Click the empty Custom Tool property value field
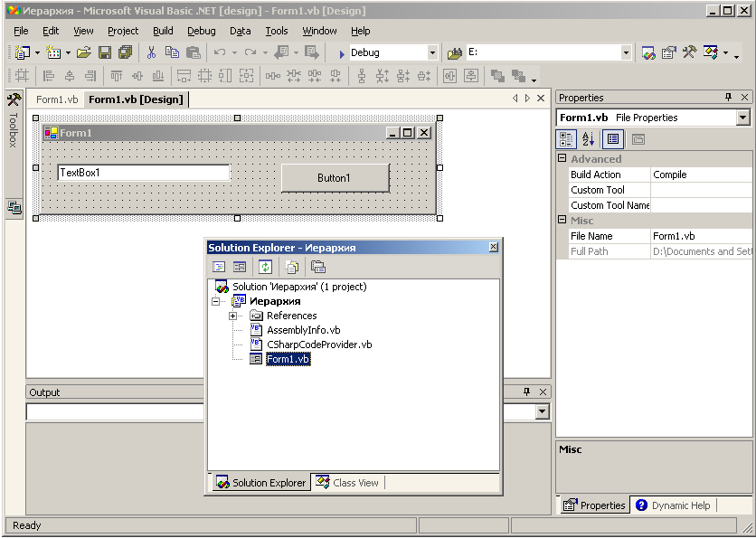Screen dimensions: 756x538 (x=701, y=190)
